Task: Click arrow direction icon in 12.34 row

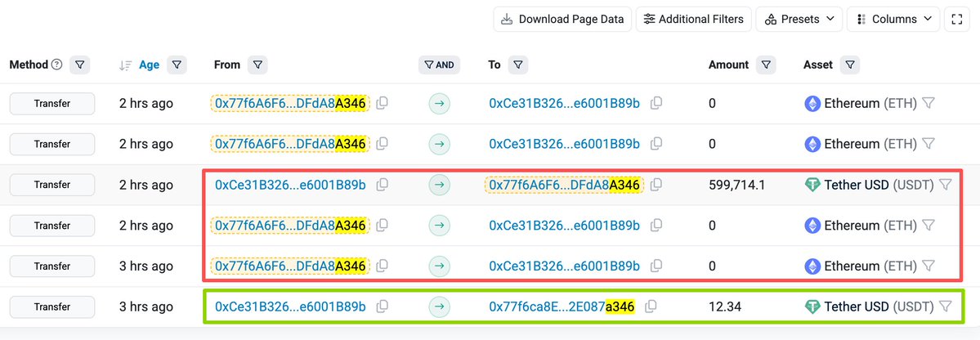Action: (440, 306)
